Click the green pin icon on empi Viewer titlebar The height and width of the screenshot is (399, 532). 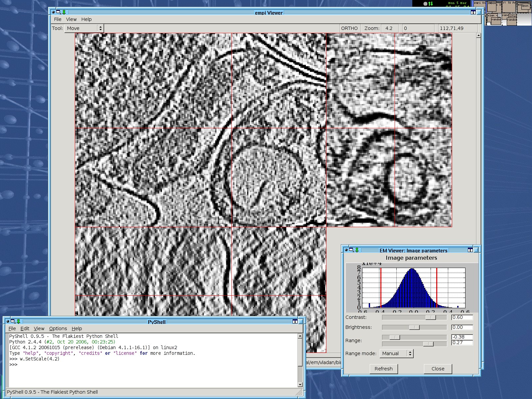click(x=64, y=12)
